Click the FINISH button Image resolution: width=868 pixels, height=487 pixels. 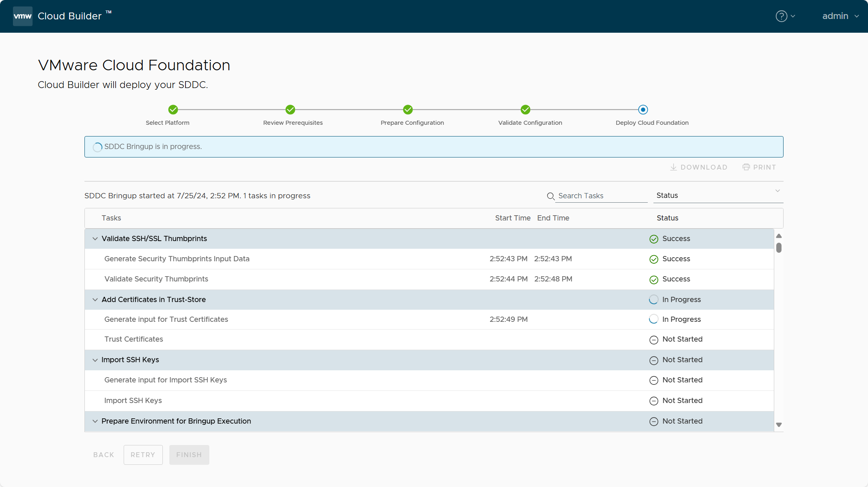[x=189, y=455]
